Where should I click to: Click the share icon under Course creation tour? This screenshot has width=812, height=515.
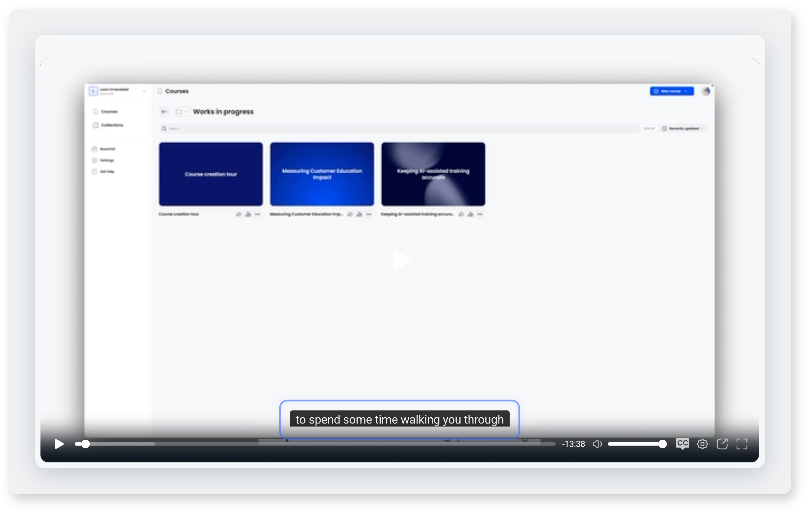tap(239, 214)
